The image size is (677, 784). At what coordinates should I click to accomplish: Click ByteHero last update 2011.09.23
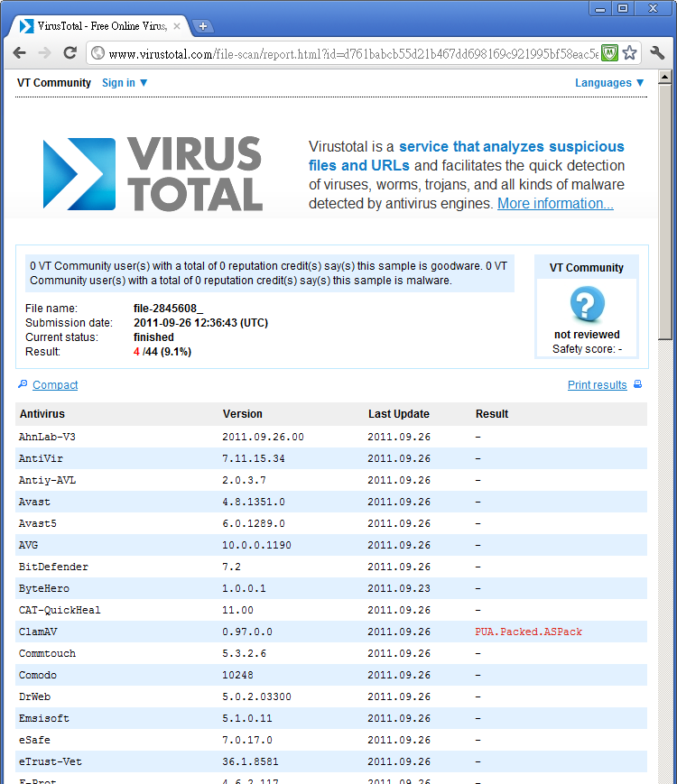coord(399,588)
